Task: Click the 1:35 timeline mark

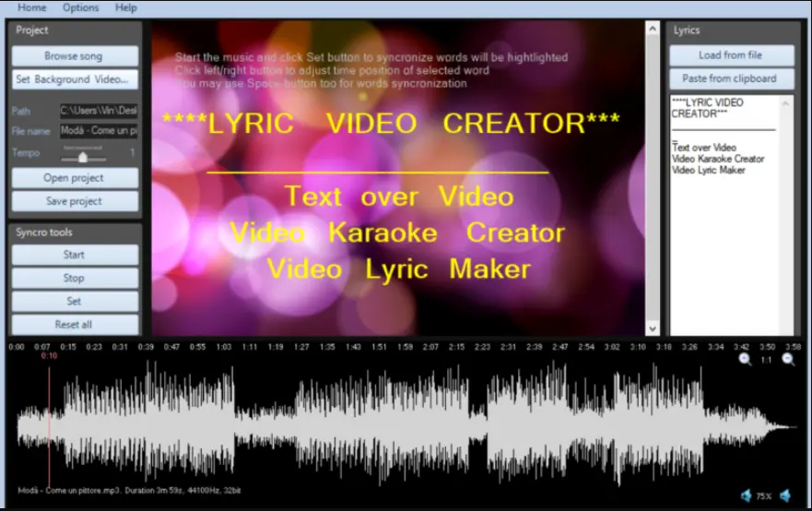Action: 327,347
